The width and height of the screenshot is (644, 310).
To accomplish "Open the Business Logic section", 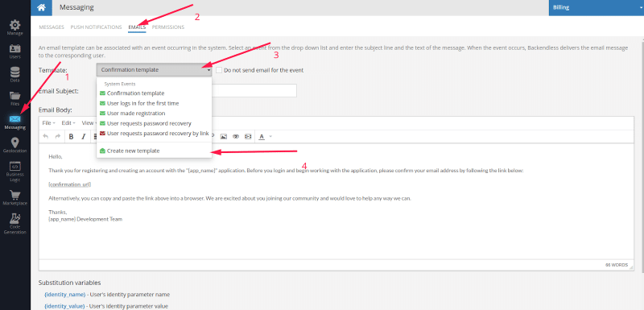I will click(x=15, y=172).
